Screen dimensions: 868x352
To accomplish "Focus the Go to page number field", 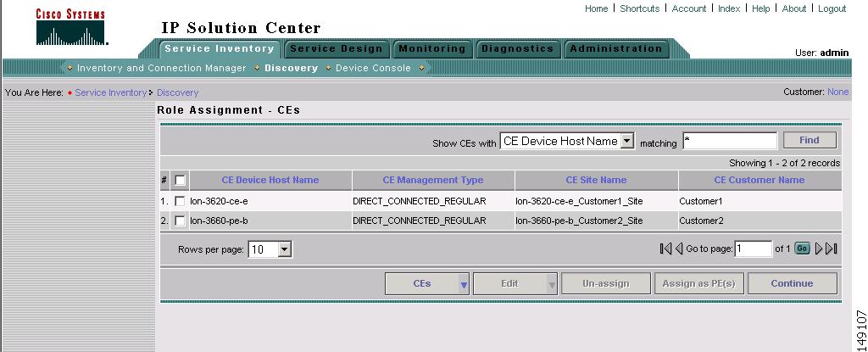I will (753, 249).
